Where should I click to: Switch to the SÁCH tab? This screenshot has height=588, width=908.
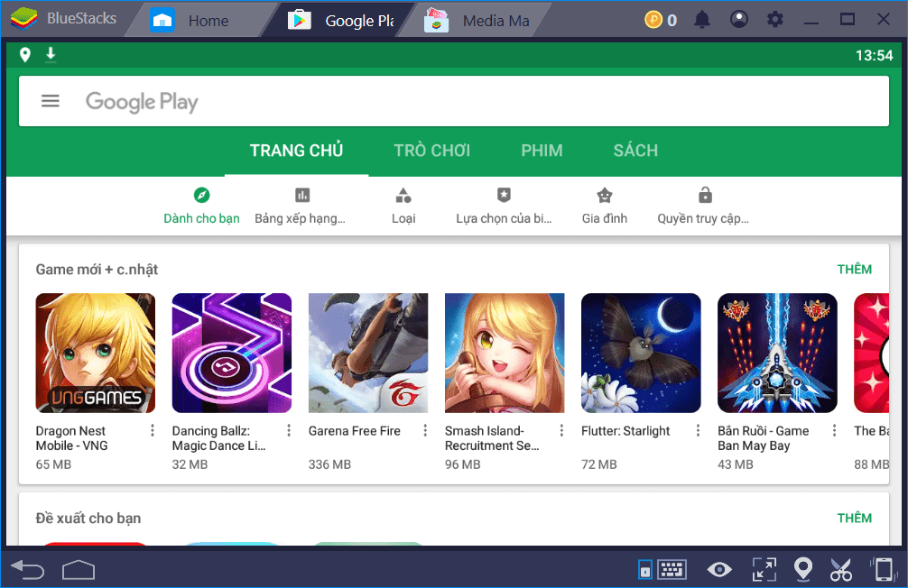point(635,151)
